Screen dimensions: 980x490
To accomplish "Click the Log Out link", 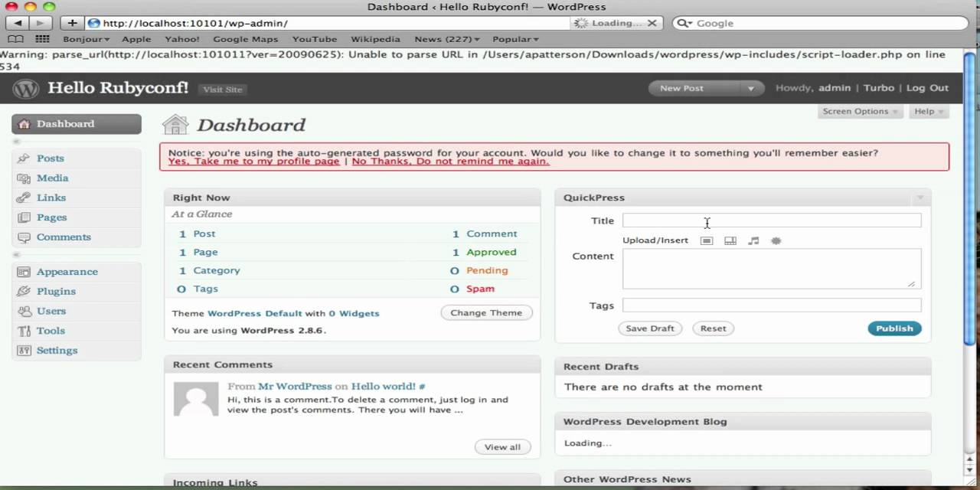I will [x=927, y=88].
